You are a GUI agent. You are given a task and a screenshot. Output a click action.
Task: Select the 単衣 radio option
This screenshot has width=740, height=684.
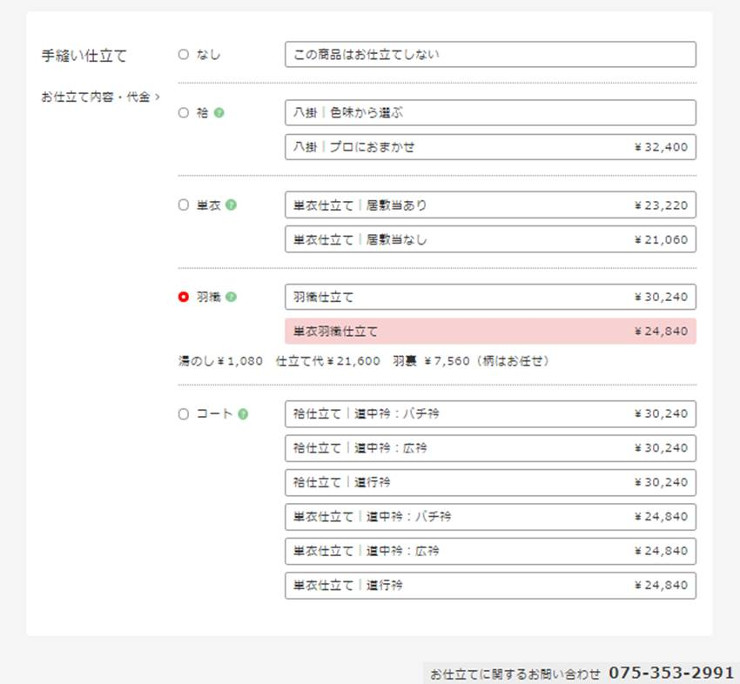(x=183, y=205)
